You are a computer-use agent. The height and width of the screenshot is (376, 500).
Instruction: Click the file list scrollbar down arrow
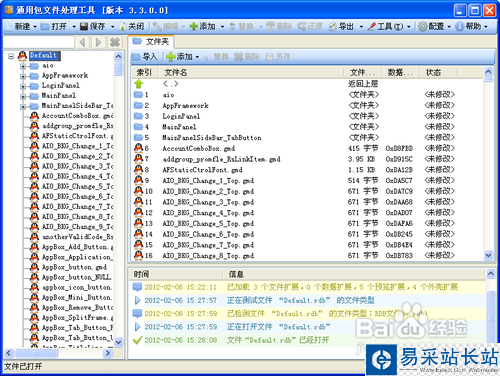pos(488,255)
